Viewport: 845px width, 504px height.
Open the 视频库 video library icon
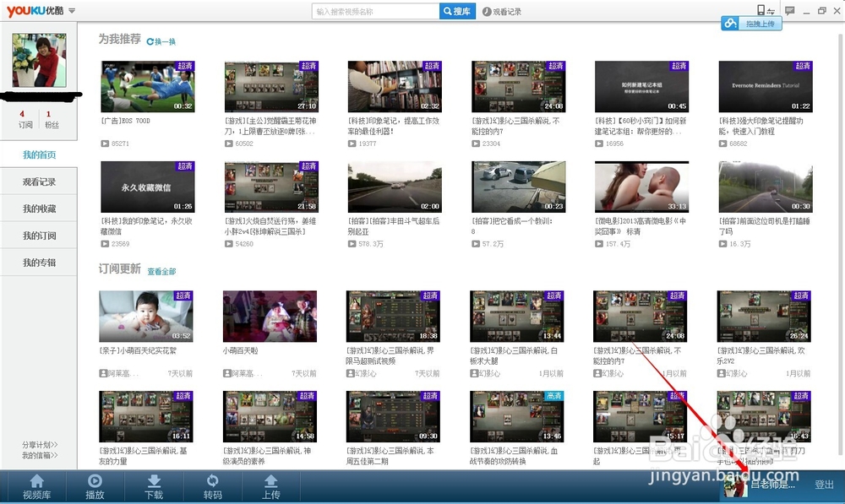point(36,487)
